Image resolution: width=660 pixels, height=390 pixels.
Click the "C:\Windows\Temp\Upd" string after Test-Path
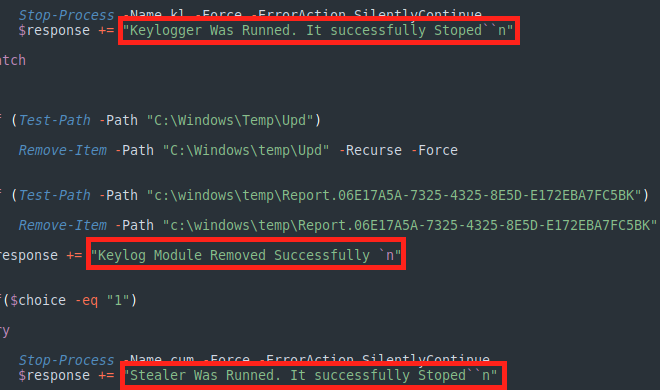pyautogui.click(x=230, y=121)
